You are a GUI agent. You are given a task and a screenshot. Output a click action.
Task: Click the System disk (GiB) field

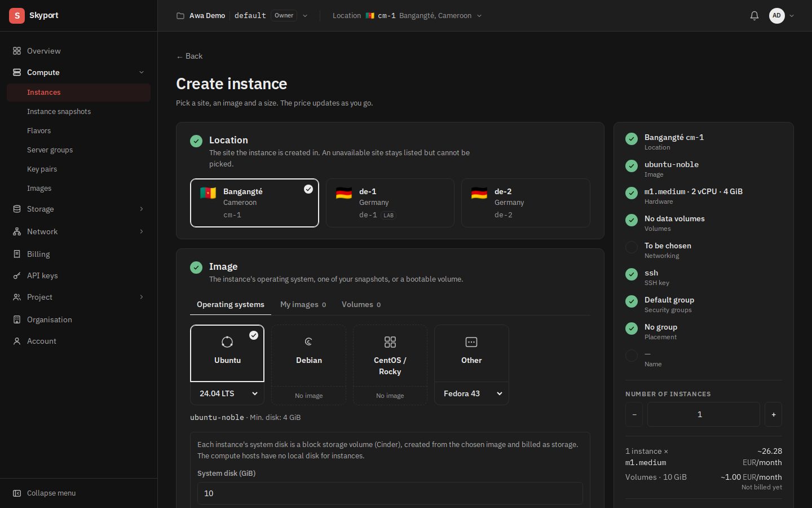coord(390,493)
